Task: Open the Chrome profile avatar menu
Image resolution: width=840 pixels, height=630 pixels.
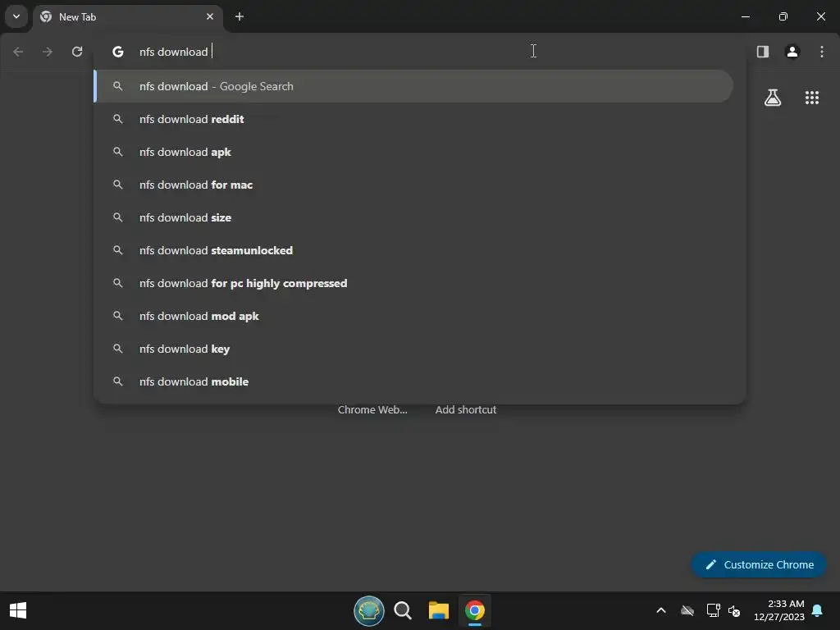Action: [792, 52]
